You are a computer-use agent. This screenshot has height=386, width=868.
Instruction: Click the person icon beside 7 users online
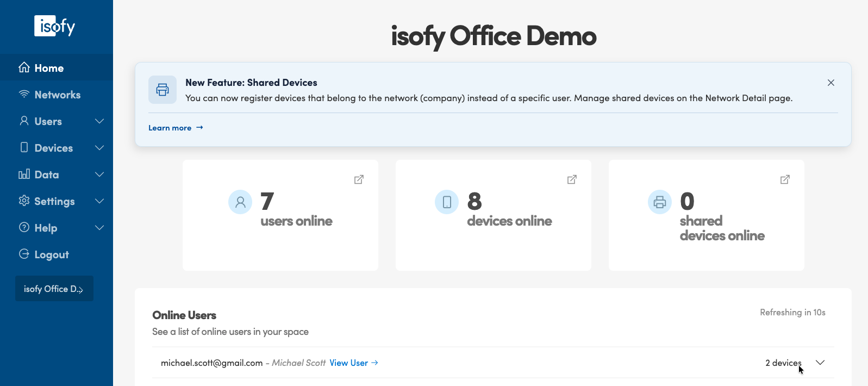pos(240,202)
